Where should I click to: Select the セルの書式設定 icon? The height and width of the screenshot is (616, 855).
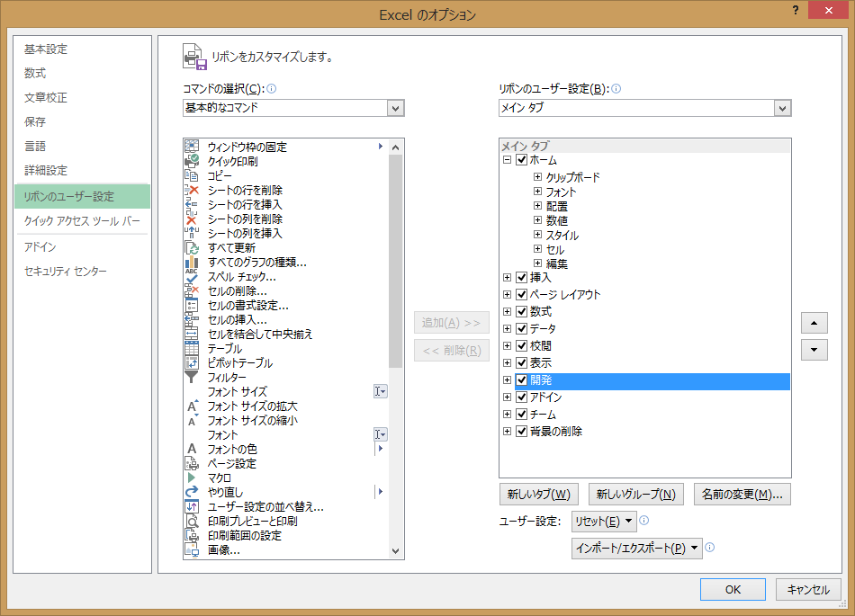coord(192,306)
